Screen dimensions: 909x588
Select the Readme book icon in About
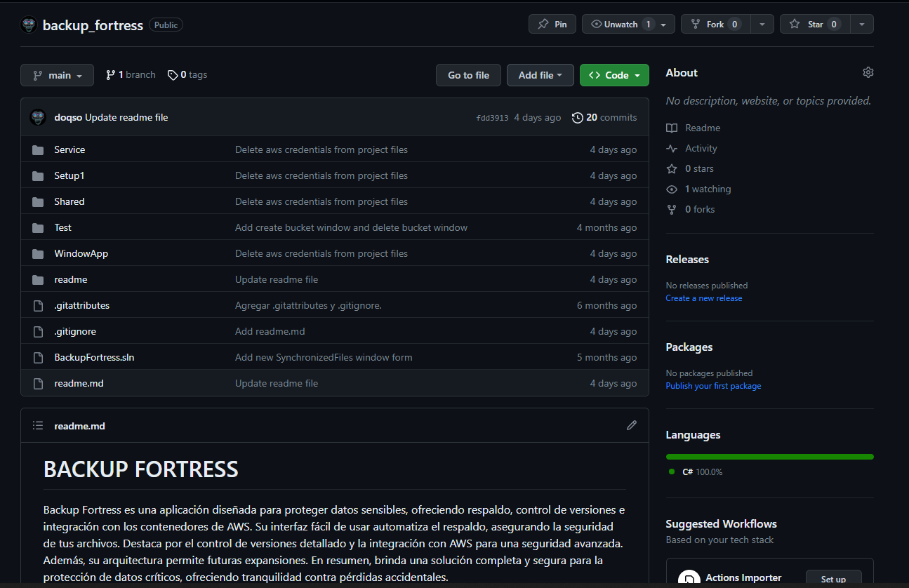click(672, 127)
